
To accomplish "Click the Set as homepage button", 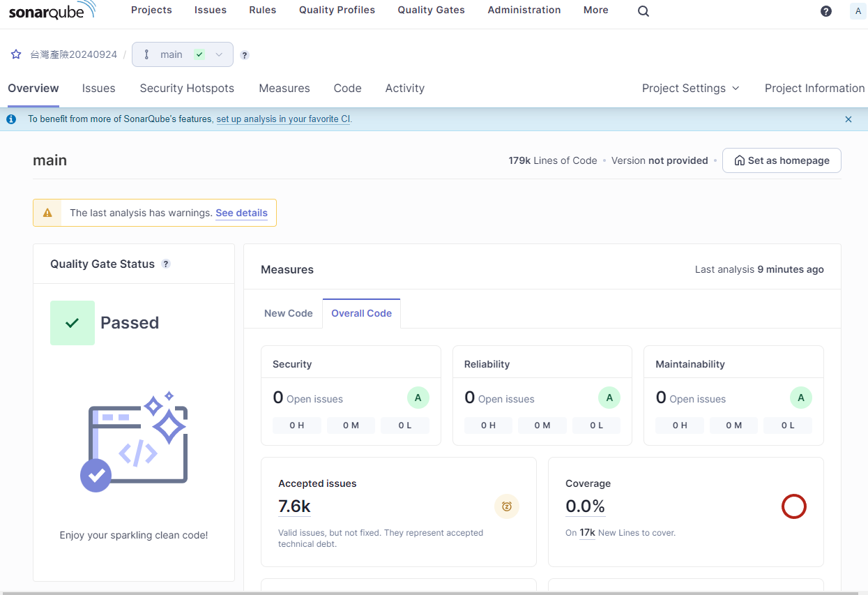I will [782, 160].
